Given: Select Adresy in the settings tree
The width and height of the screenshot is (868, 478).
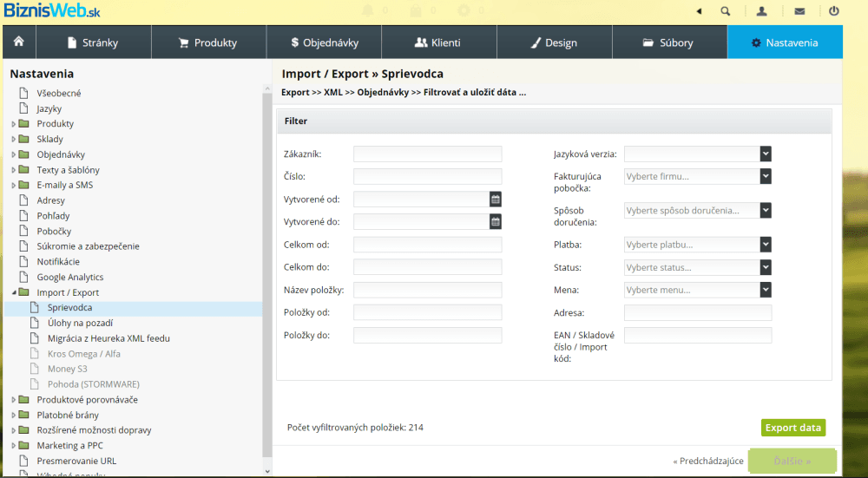Looking at the screenshot, I should click(x=51, y=200).
